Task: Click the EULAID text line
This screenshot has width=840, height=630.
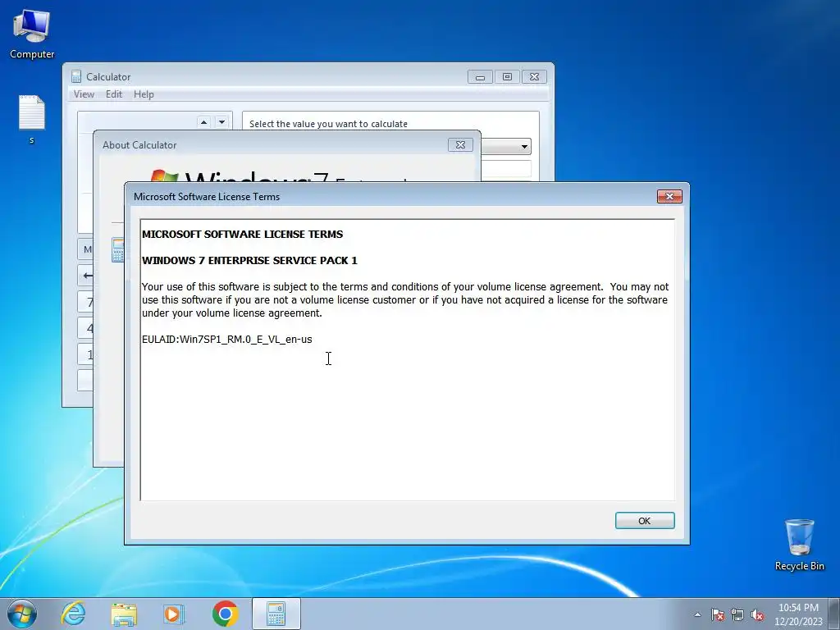Action: tap(226, 339)
